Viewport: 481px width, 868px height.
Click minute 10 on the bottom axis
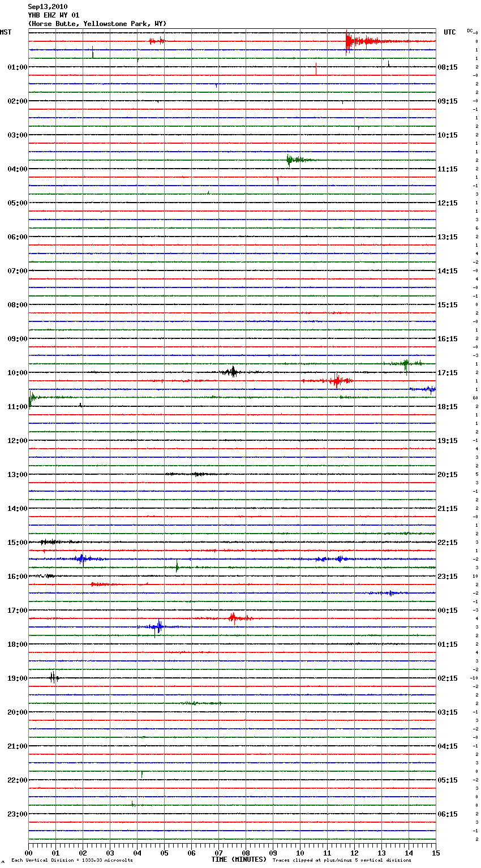pos(300,853)
